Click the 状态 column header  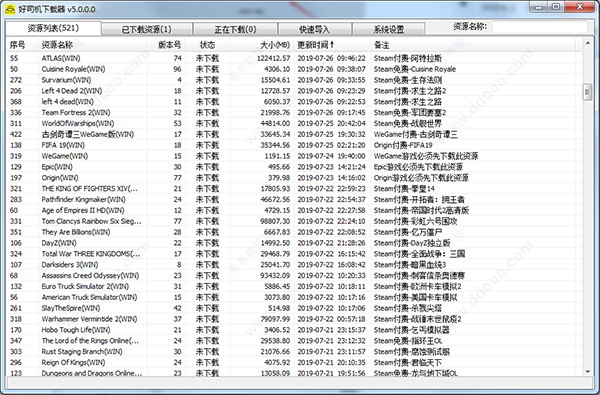pos(207,45)
